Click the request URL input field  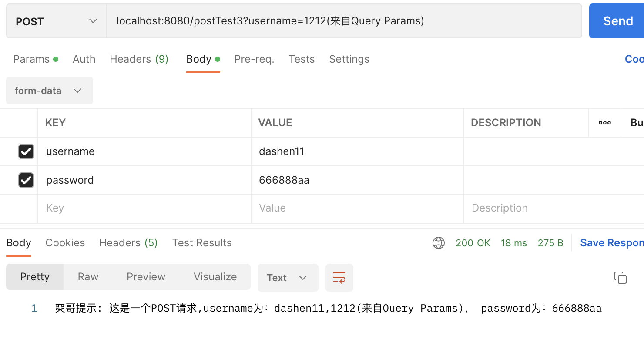tap(344, 21)
